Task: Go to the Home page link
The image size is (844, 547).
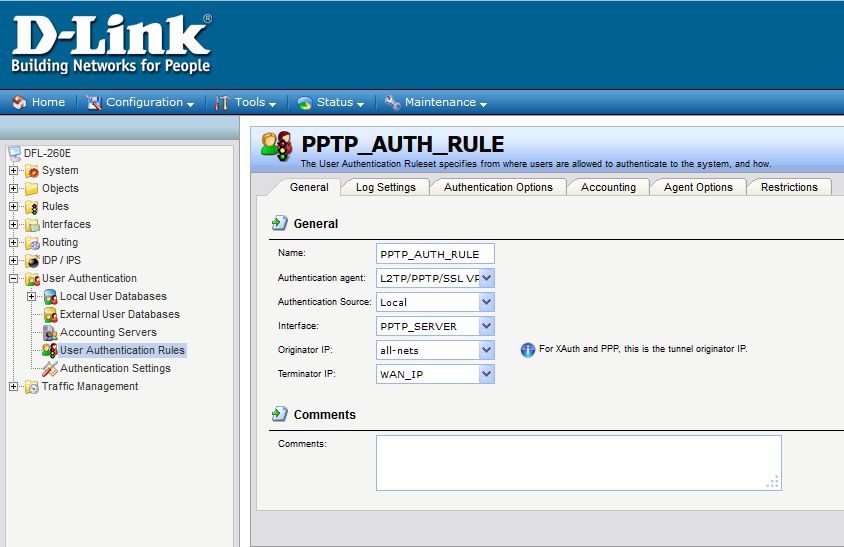Action: coord(48,102)
